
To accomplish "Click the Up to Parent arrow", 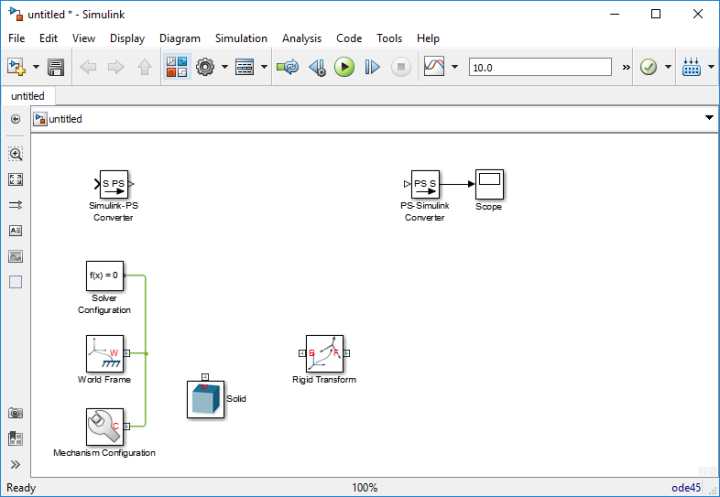I will (145, 67).
